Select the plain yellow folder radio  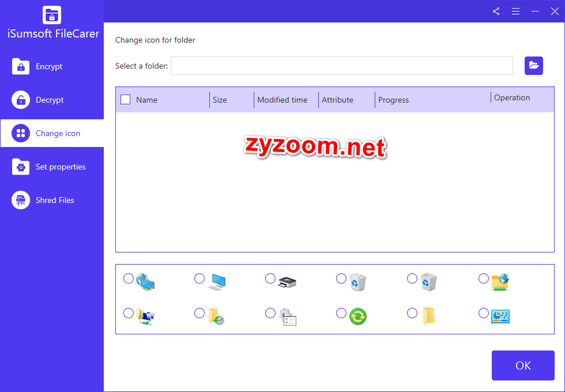tap(412, 313)
